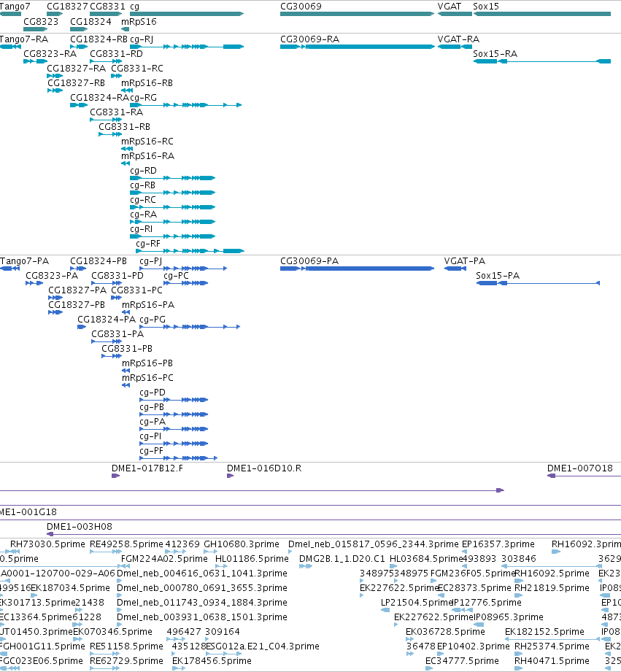Click the CG18327-PA protein label
The image size is (621, 672).
[x=77, y=290]
